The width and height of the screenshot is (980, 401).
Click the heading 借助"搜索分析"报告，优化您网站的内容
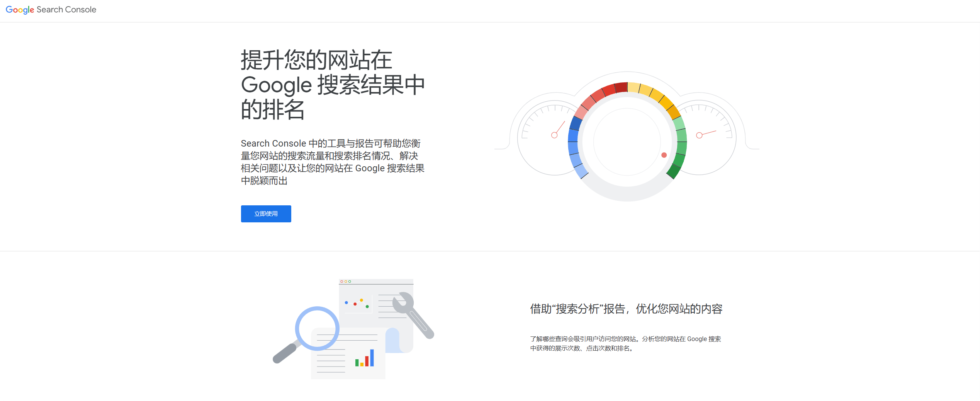pos(626,309)
